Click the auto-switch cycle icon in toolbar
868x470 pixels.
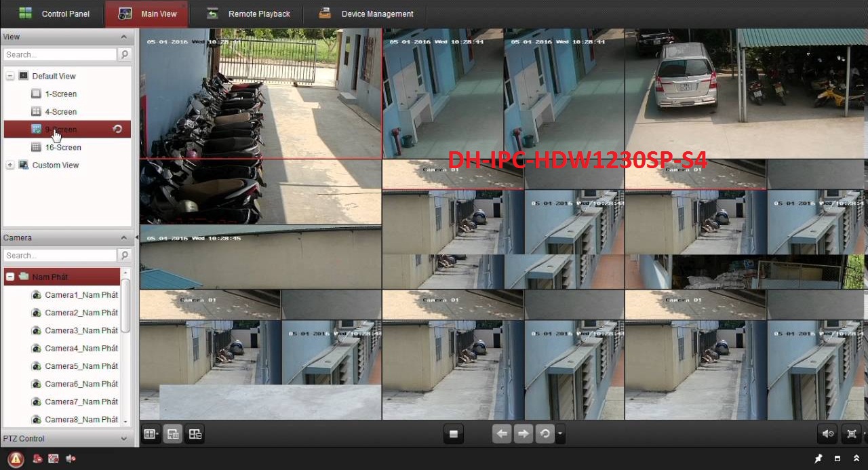(544, 434)
